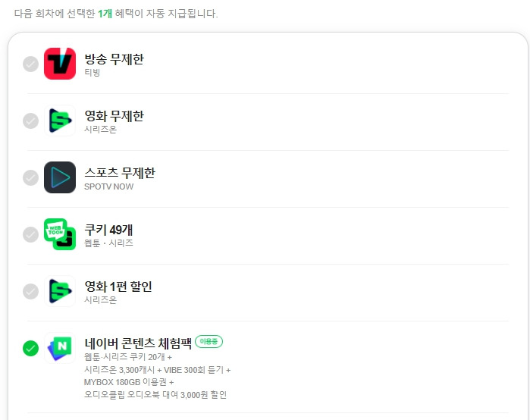Select the 쿠키 49개 radio check
Viewport: 530px width, 420px height.
[30, 234]
